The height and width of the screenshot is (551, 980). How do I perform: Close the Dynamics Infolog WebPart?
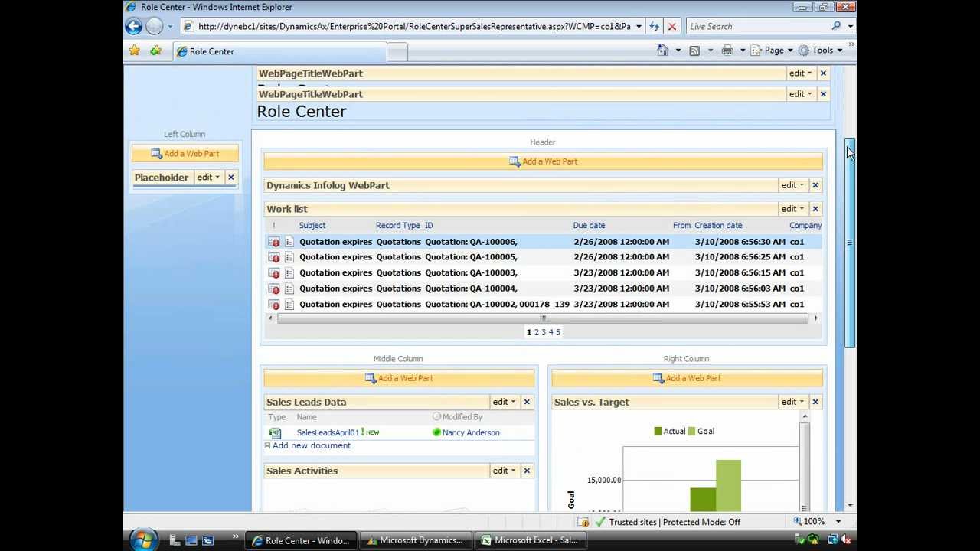point(815,185)
